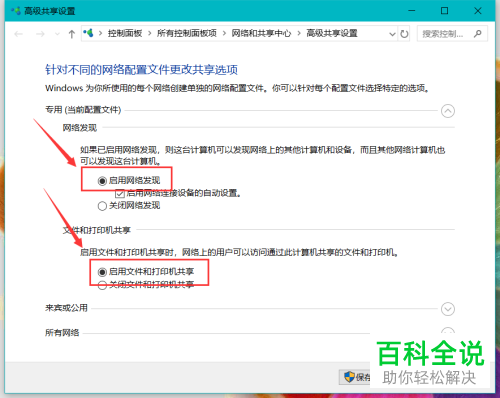Focus the 搜索控制面板 search box
Screen dimensions: 500x398
coord(452,34)
